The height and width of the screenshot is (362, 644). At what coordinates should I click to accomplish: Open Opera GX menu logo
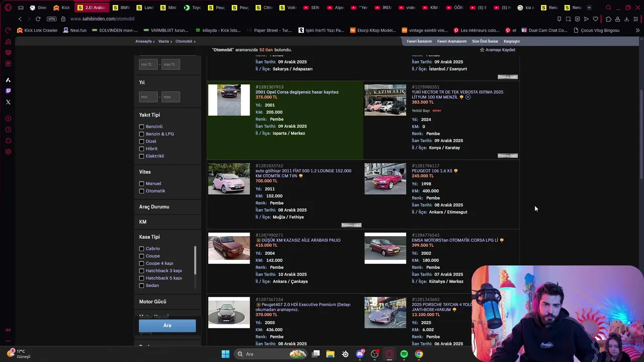click(8, 8)
